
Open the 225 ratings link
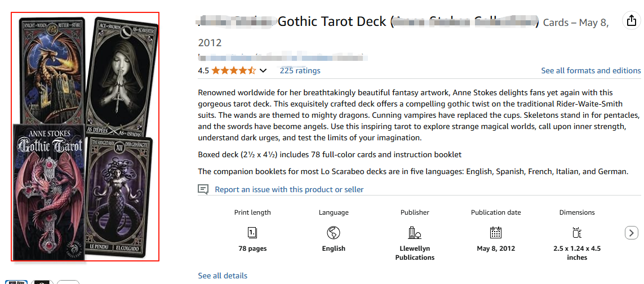coord(300,70)
